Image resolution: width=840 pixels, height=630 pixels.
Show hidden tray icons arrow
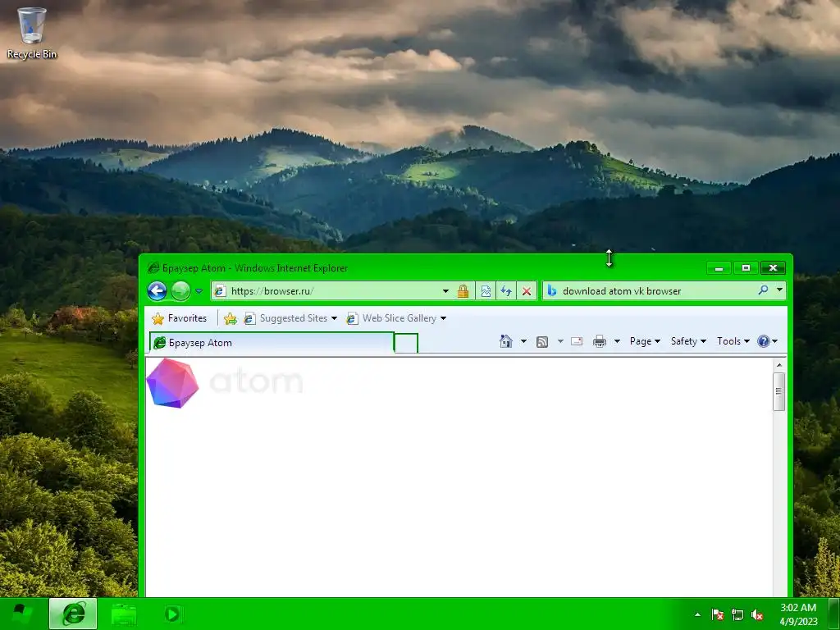click(x=697, y=614)
